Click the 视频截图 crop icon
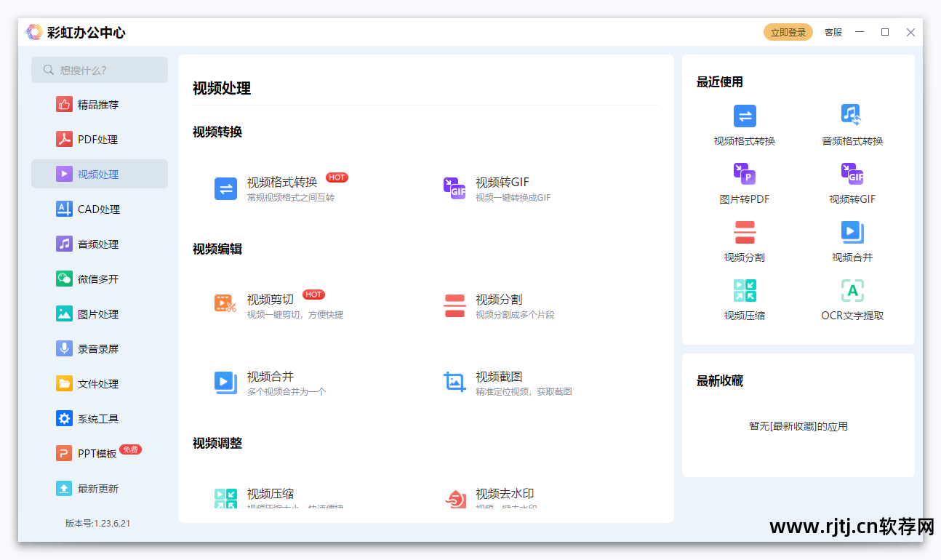Screen dimensions: 941x560 coord(455,382)
